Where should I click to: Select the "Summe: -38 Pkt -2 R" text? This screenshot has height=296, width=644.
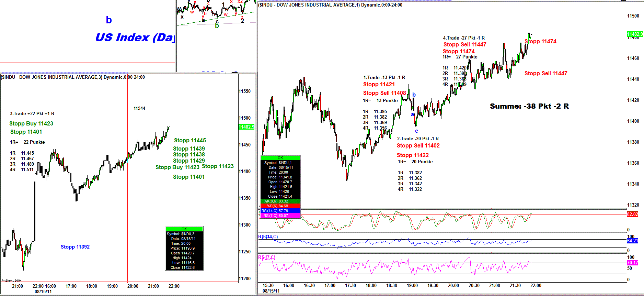(x=529, y=106)
